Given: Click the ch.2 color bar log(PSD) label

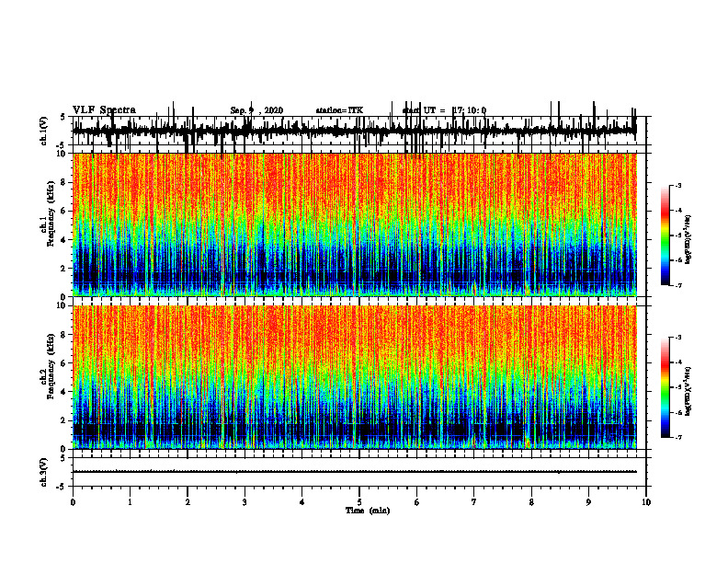Looking at the screenshot, I should pos(688,391).
